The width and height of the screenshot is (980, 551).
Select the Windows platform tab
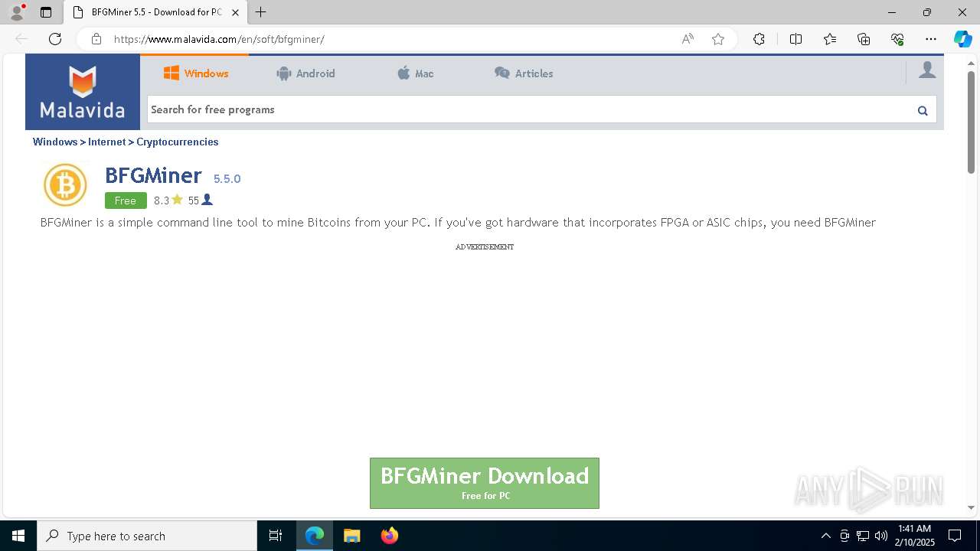(x=196, y=73)
